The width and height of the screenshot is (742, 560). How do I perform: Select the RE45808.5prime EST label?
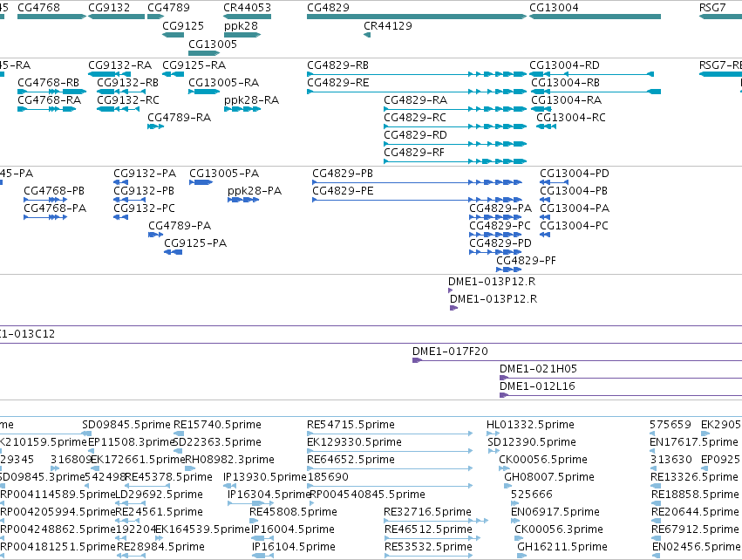(293, 512)
